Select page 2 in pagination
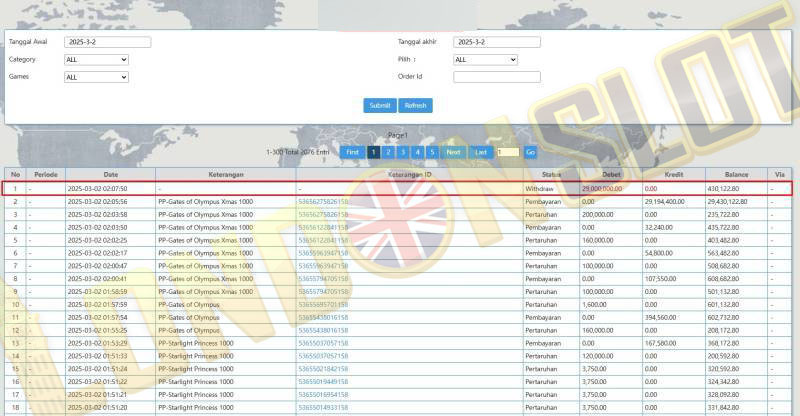The width and height of the screenshot is (800, 416). 388,152
